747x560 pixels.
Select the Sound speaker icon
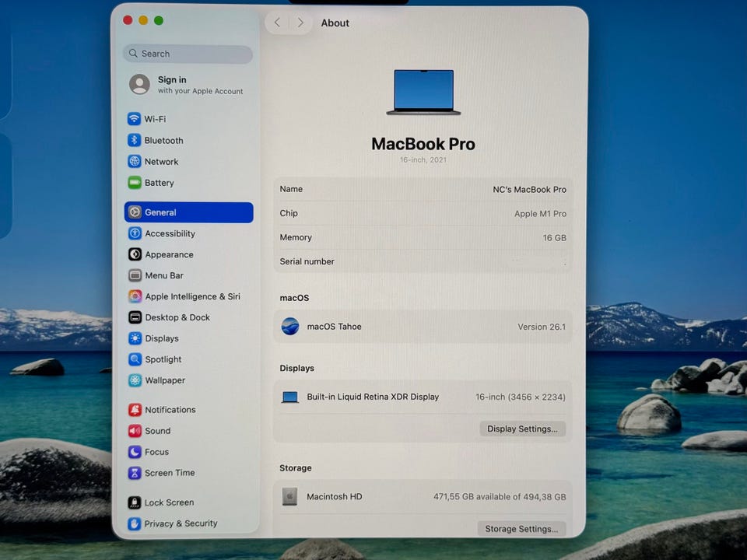click(x=135, y=430)
